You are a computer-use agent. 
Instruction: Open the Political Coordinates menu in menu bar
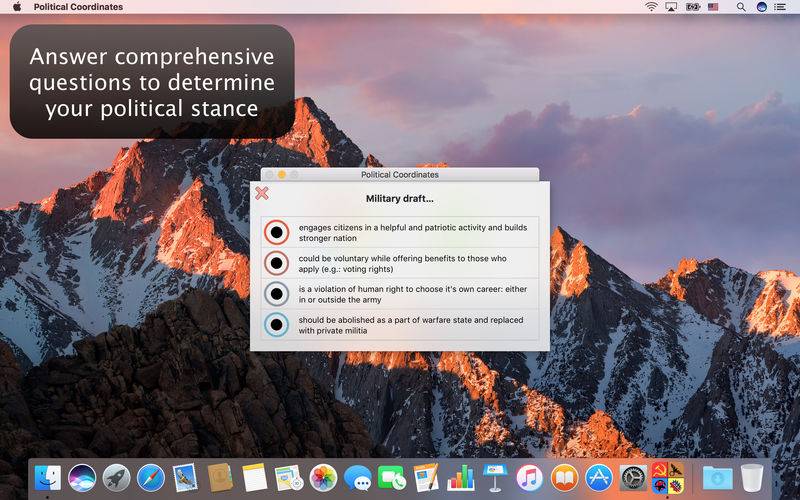[78, 7]
